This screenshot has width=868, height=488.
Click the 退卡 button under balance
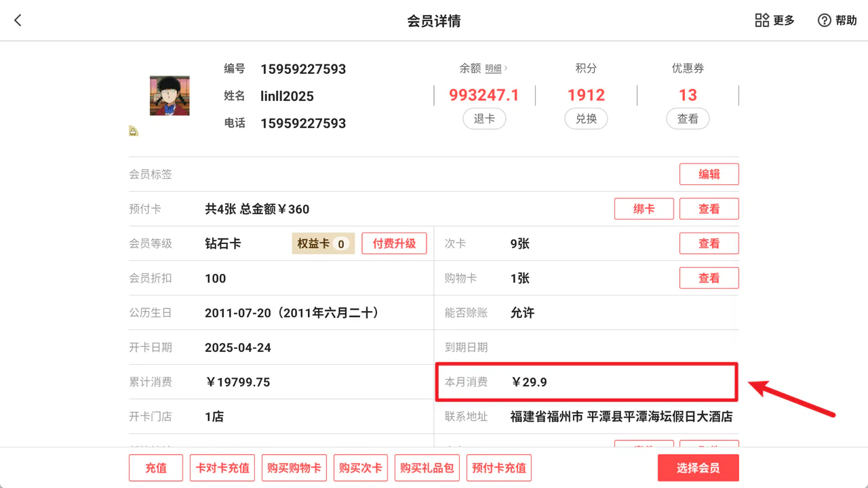484,119
